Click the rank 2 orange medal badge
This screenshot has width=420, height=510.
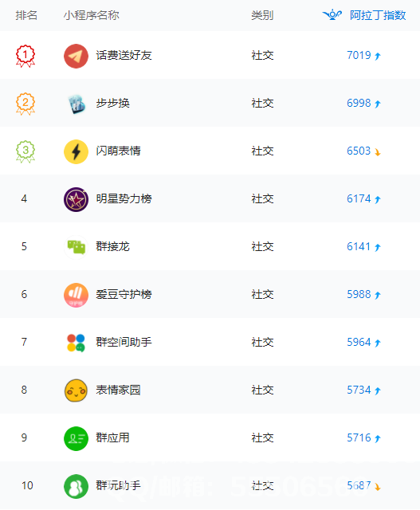coord(26,104)
